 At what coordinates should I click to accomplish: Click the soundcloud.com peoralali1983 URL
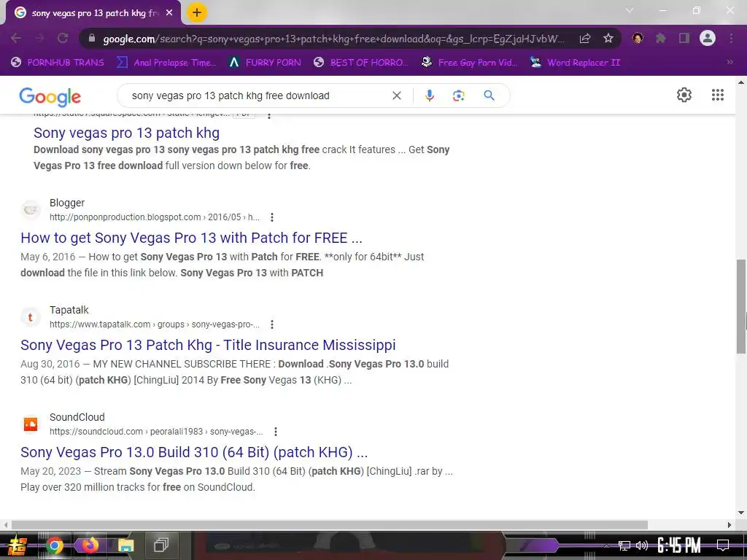156,432
